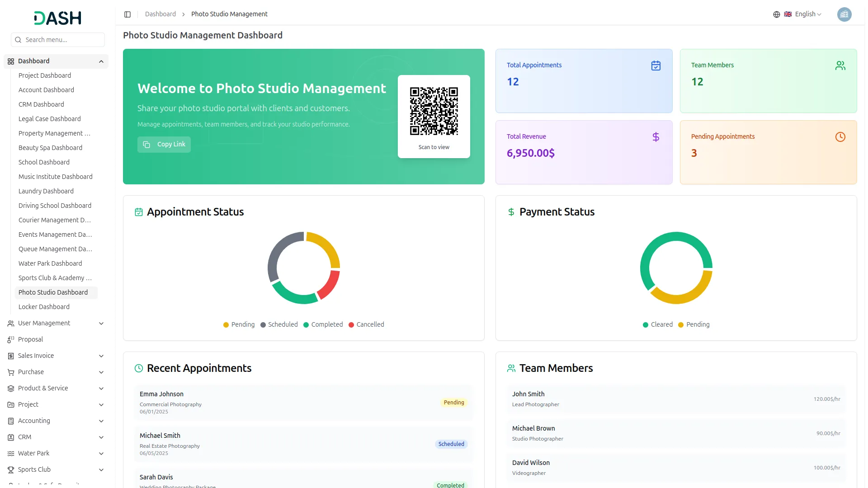Click the Pending legend dot under Appointment Status
Viewport: 868px width, 488px height.
tap(226, 324)
